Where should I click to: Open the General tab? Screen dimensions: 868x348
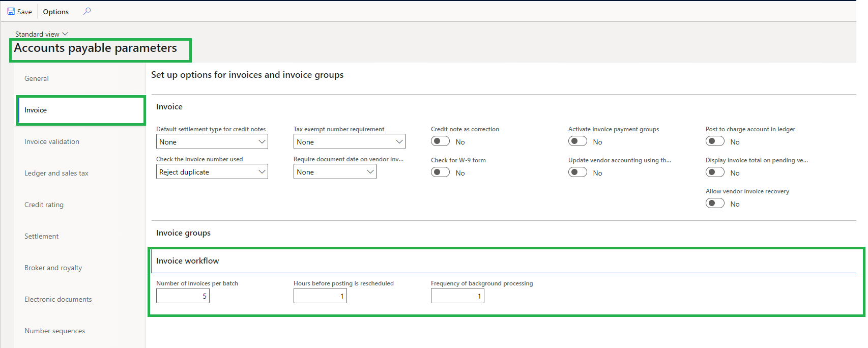(x=37, y=78)
